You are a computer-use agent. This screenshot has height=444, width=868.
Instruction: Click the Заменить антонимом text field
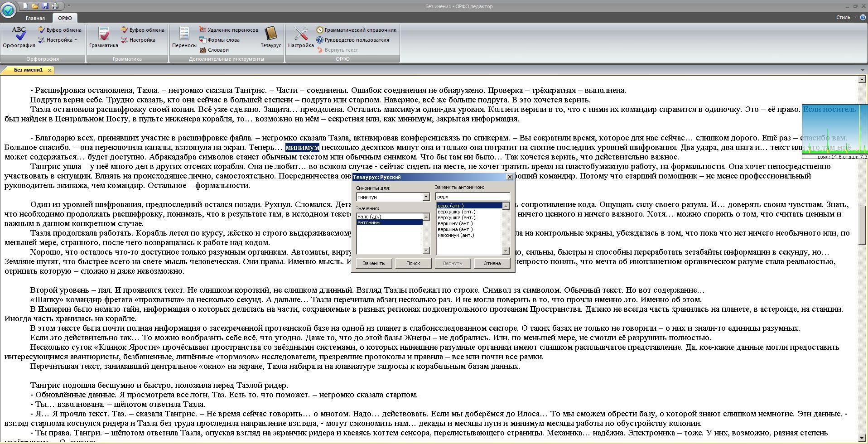pyautogui.click(x=472, y=197)
